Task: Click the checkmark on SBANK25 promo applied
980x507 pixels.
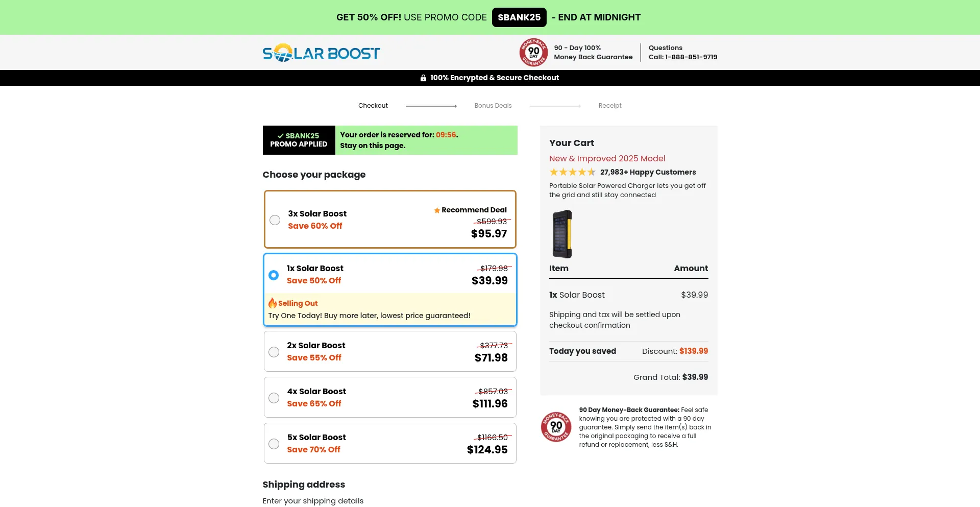Action: click(280, 136)
